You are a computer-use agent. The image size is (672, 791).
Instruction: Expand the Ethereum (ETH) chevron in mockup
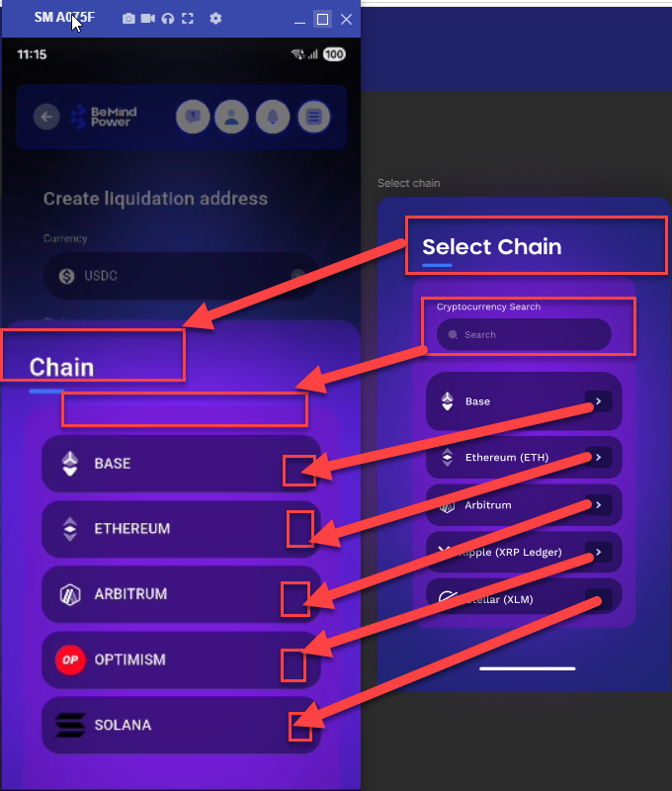(598, 458)
